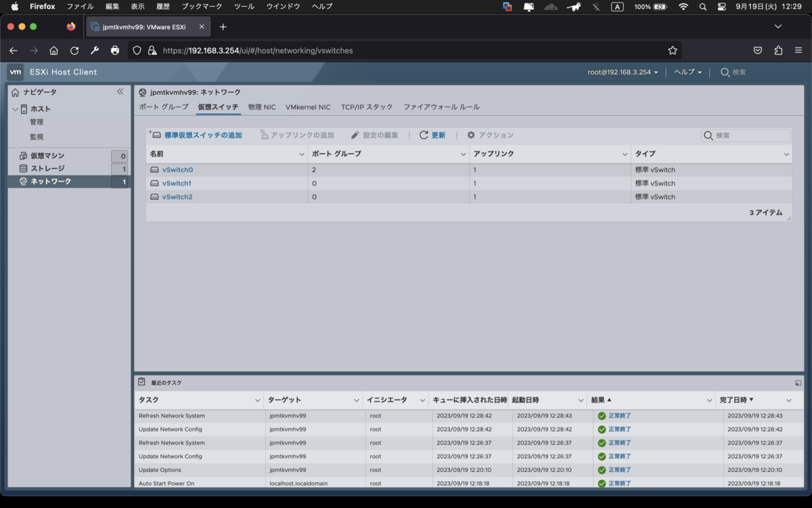The height and width of the screenshot is (508, 812).
Task: Click the Firefox home icon
Action: (54, 51)
